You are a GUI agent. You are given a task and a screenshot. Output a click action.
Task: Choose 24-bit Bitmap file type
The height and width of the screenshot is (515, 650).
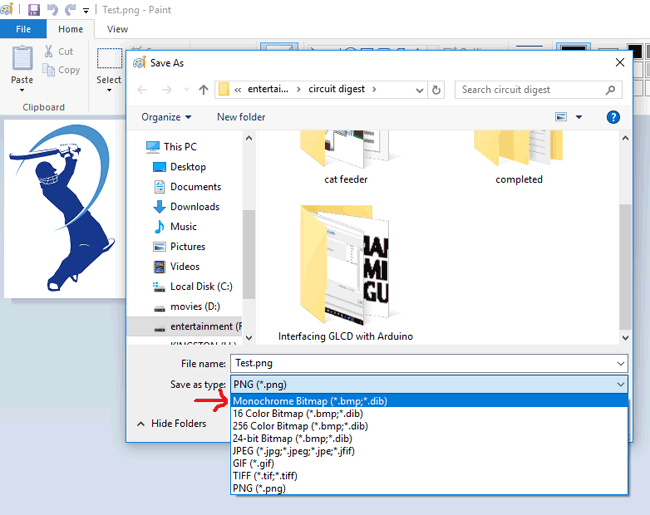[x=429, y=438]
